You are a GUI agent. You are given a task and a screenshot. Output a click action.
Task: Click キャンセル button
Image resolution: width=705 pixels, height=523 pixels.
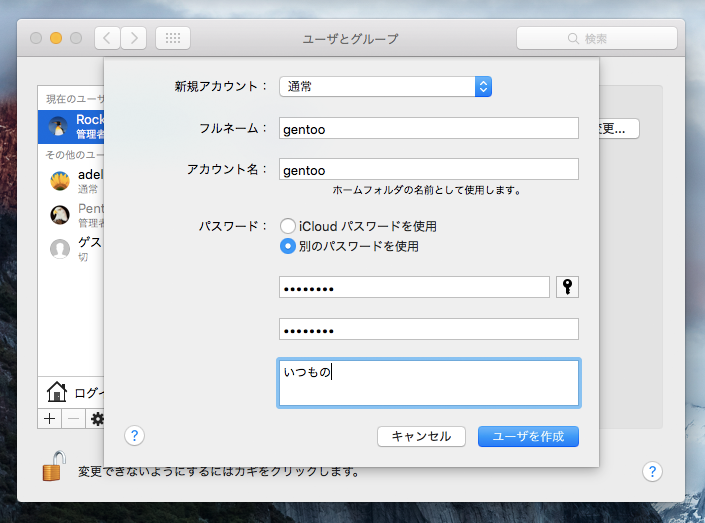point(421,436)
